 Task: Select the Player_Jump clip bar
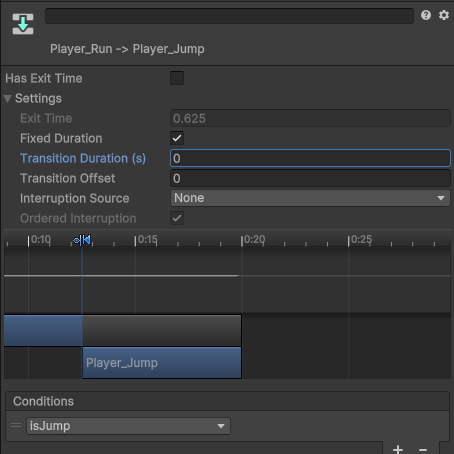[x=162, y=363]
